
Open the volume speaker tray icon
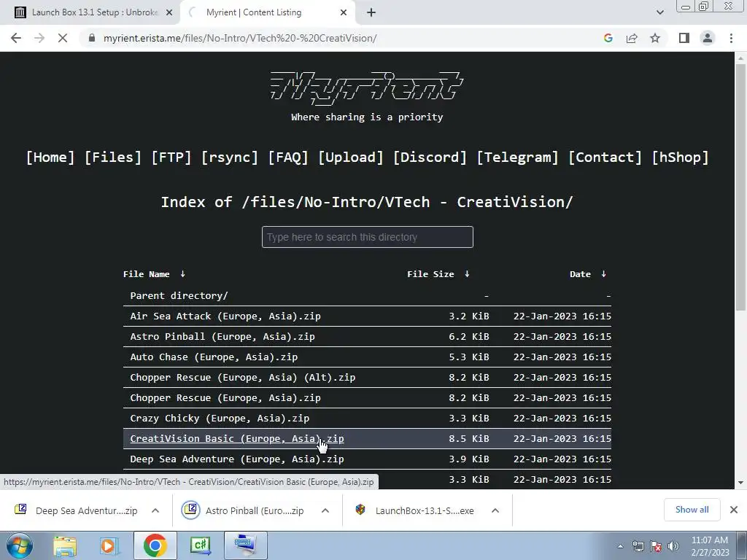673,546
